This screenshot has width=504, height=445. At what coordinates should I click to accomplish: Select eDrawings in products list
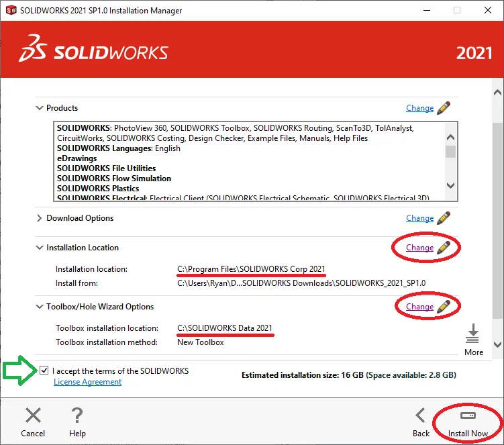pos(77,158)
